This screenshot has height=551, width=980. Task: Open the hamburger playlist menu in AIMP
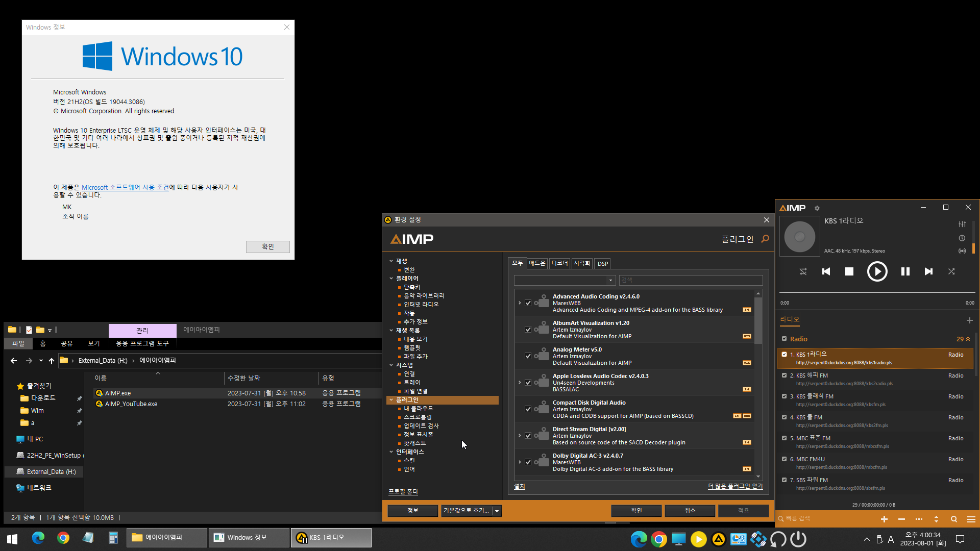pyautogui.click(x=971, y=519)
